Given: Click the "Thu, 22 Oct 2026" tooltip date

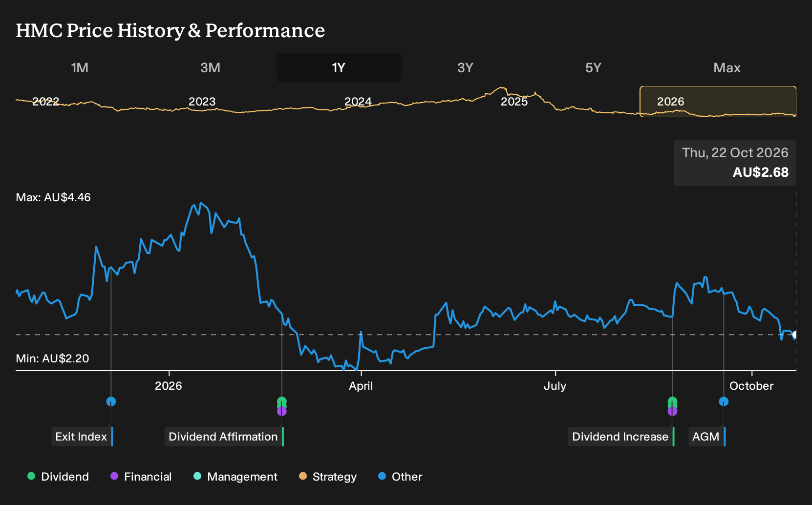Looking at the screenshot, I should click(735, 153).
